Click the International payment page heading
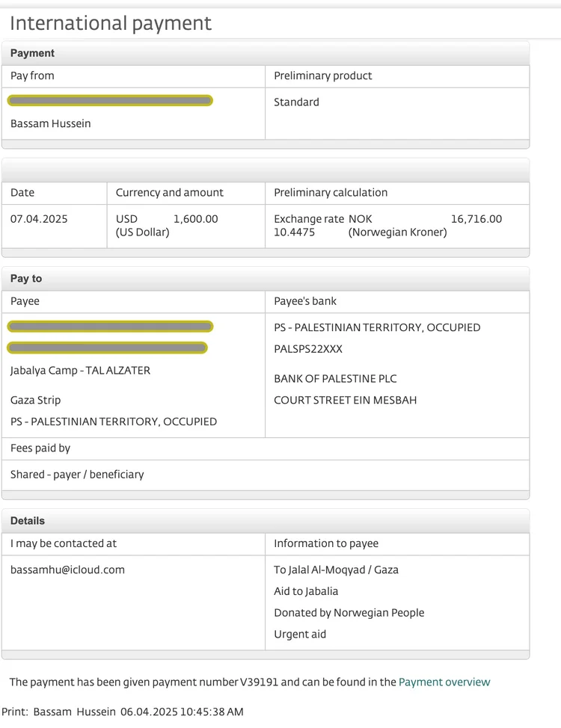This screenshot has height=728, width=561. pyautogui.click(x=111, y=23)
